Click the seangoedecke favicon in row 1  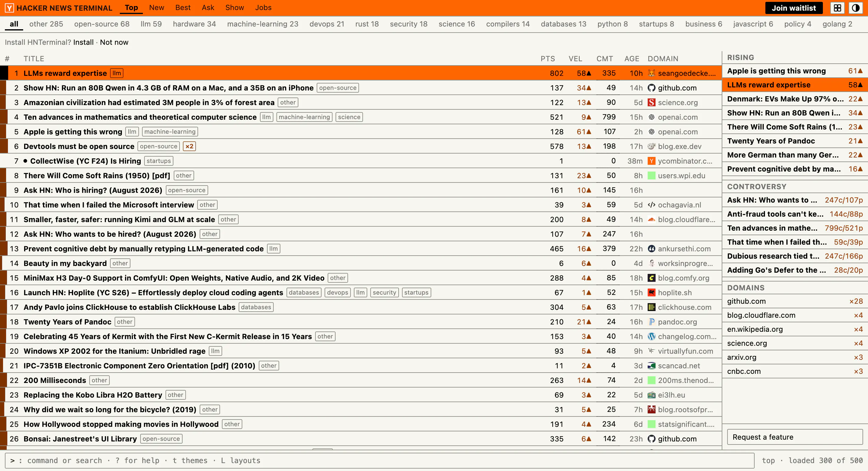(652, 73)
